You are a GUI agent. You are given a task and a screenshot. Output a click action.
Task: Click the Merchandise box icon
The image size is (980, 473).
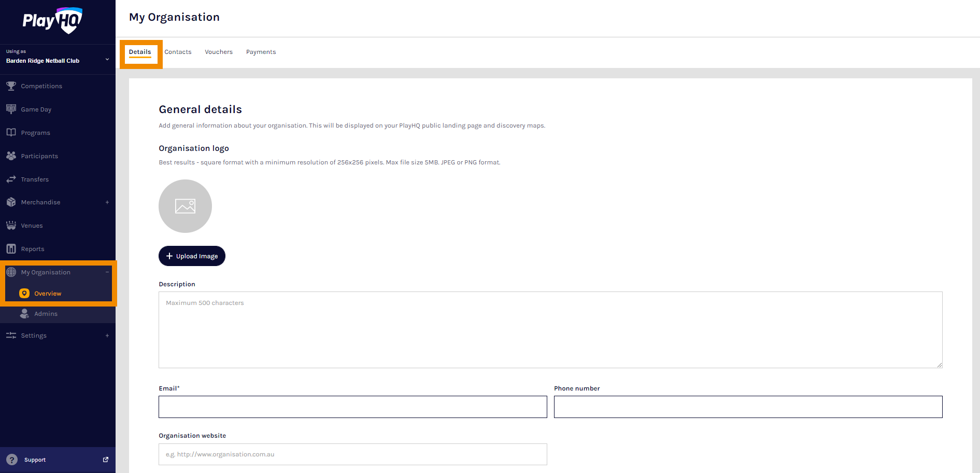(x=11, y=202)
